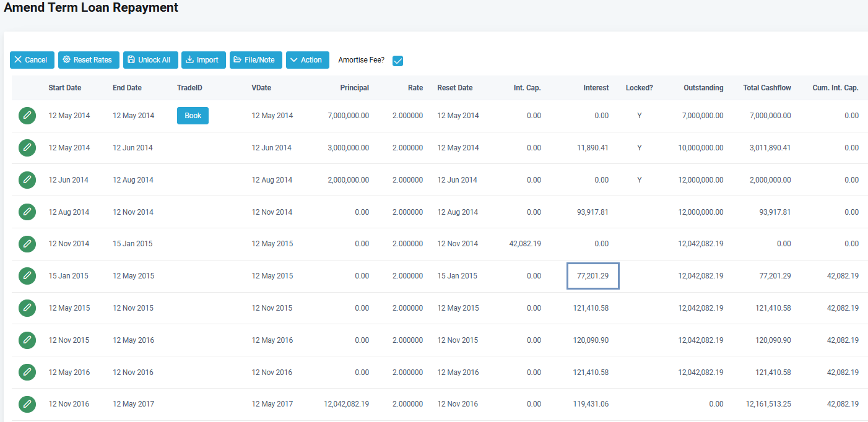Screen dimensions: 868x422
Task: Edit the row ending 12 Nov 2015
Action: click(27, 308)
